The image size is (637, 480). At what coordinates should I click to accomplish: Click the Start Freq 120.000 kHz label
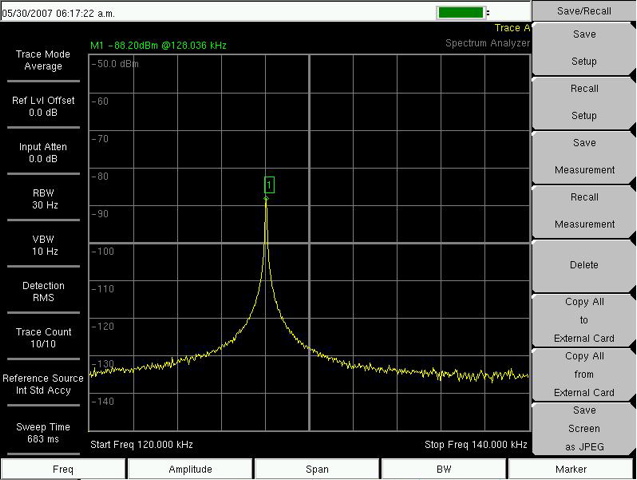(x=141, y=444)
